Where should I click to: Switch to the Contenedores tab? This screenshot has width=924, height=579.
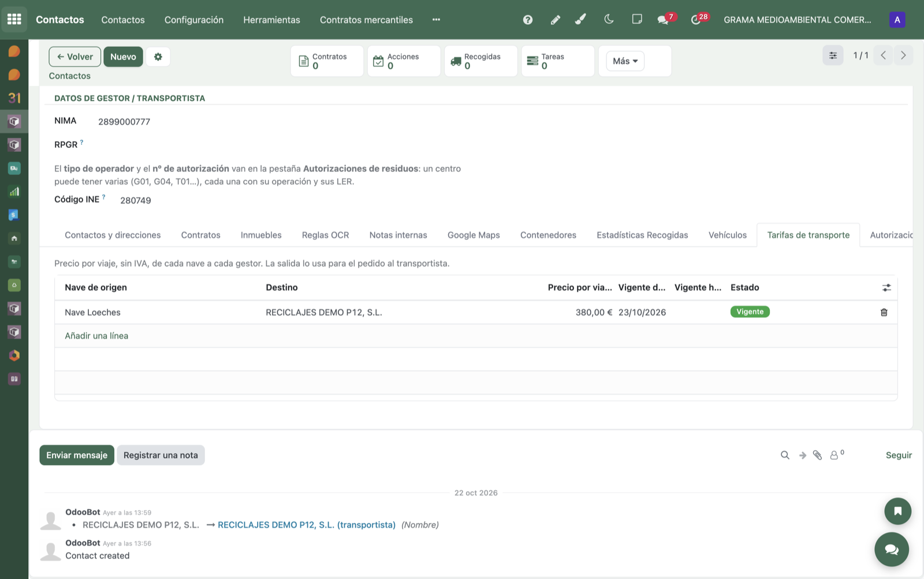(x=548, y=235)
